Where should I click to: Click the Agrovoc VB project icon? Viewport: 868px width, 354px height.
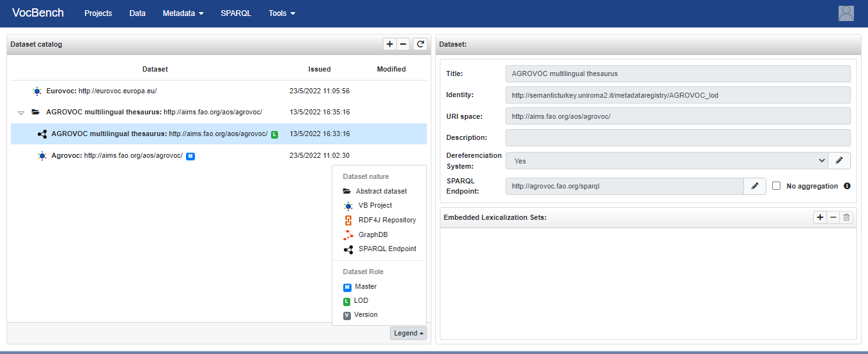click(42, 156)
